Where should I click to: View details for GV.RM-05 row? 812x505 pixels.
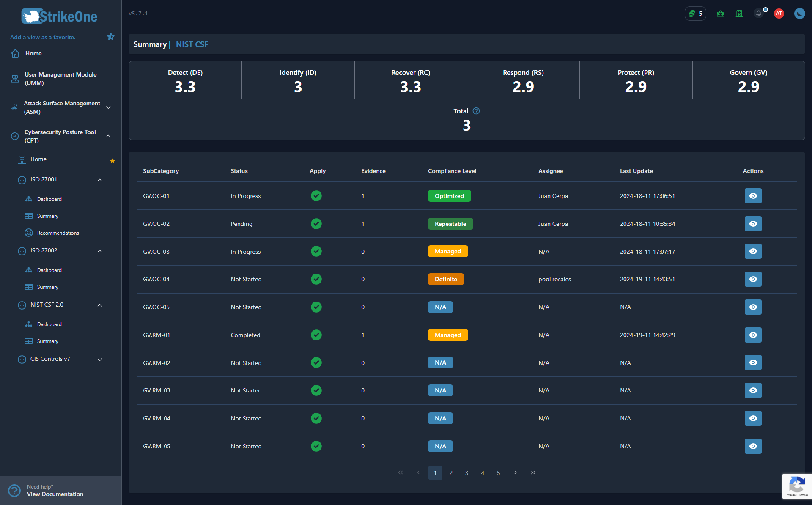click(x=753, y=446)
